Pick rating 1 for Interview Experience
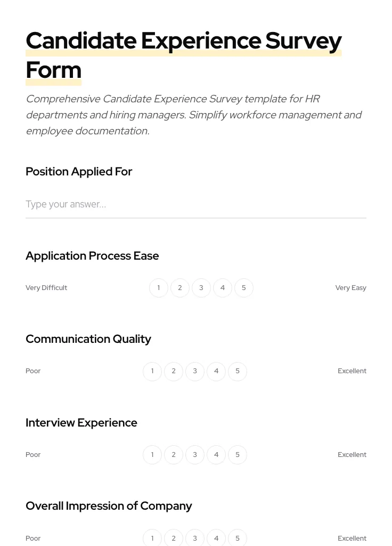This screenshot has height=546, width=392. pos(152,454)
